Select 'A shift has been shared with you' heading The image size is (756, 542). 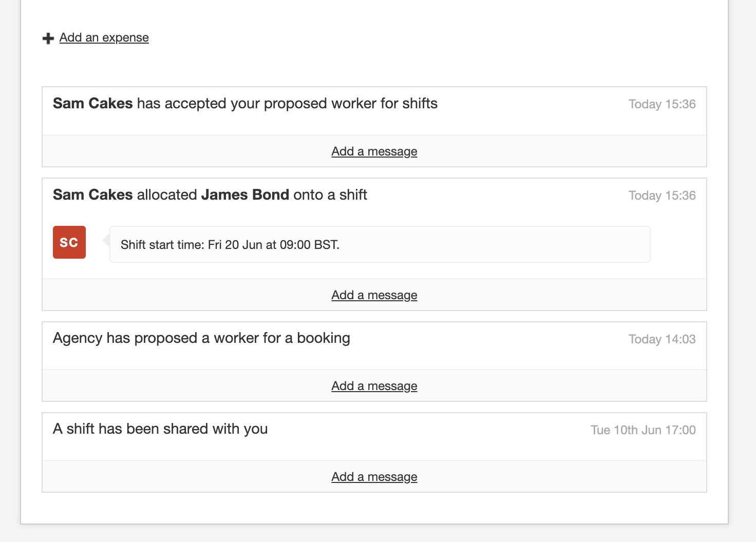click(160, 429)
